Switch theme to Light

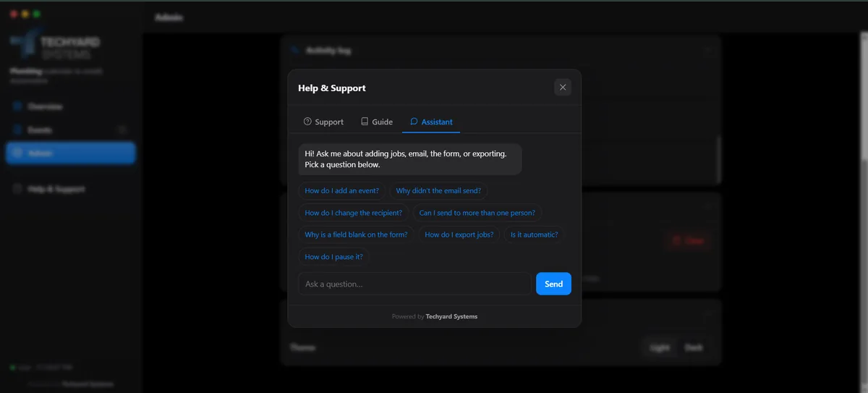click(x=659, y=347)
